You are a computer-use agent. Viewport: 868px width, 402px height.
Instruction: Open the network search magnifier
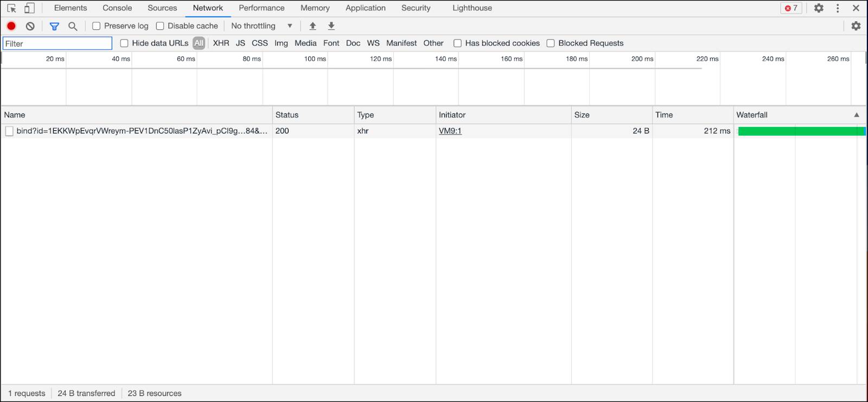(x=73, y=26)
